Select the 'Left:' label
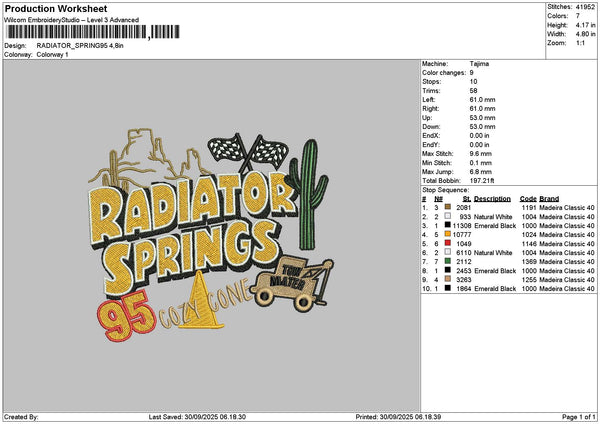The image size is (600, 424). click(x=428, y=100)
